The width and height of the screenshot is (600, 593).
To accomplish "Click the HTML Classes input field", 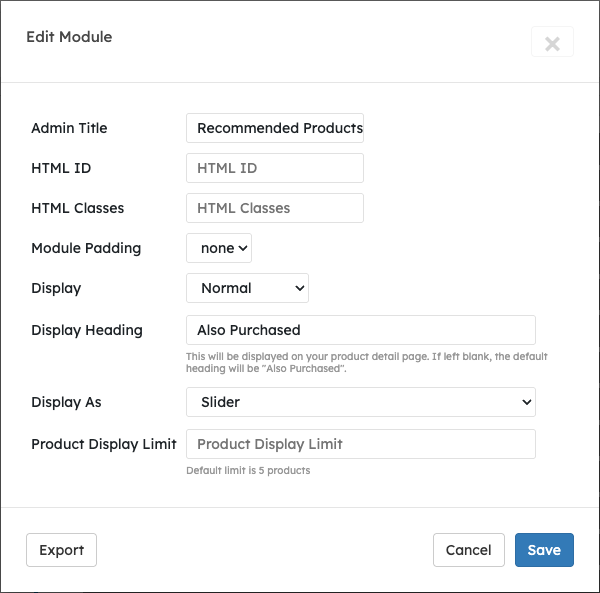I will [x=275, y=208].
